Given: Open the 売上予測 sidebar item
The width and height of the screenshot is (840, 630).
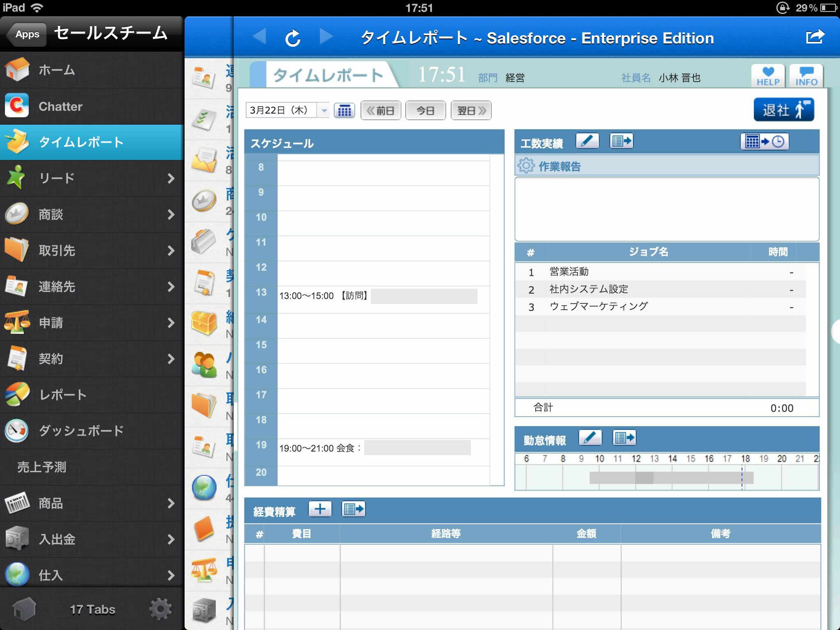Looking at the screenshot, I should click(91, 467).
